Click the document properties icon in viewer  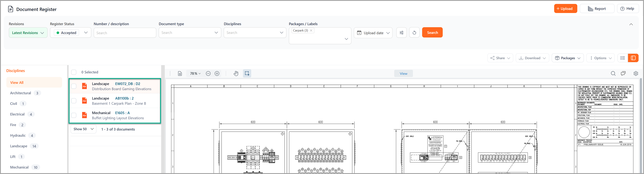tap(180, 73)
